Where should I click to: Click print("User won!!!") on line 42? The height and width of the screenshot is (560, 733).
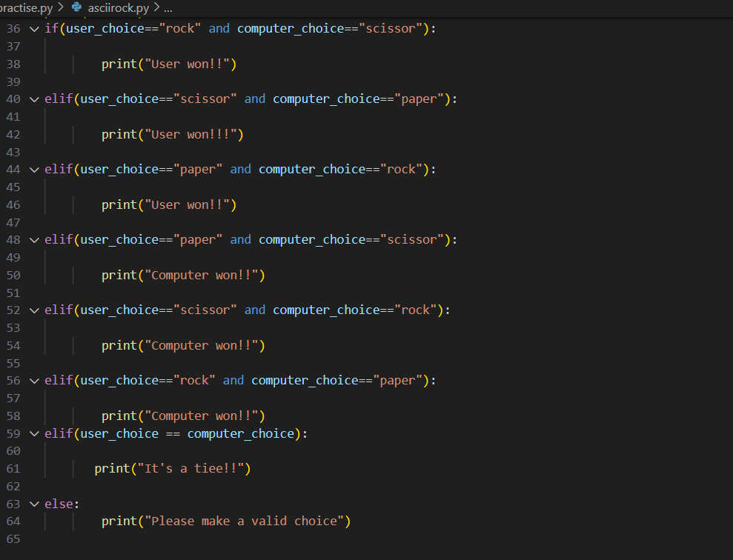(x=173, y=135)
